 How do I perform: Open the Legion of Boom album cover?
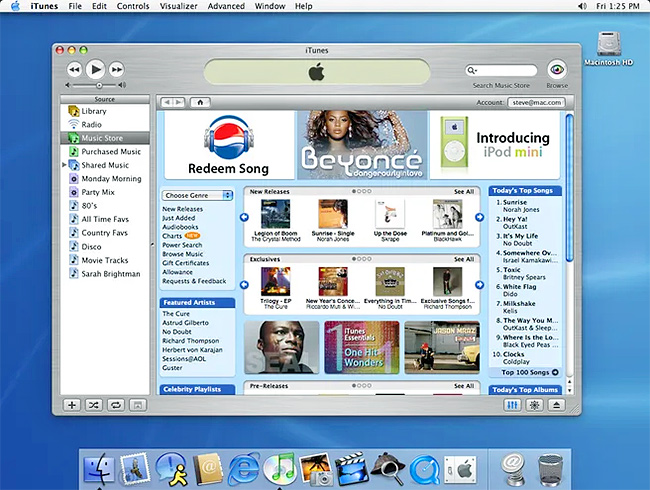click(x=276, y=214)
